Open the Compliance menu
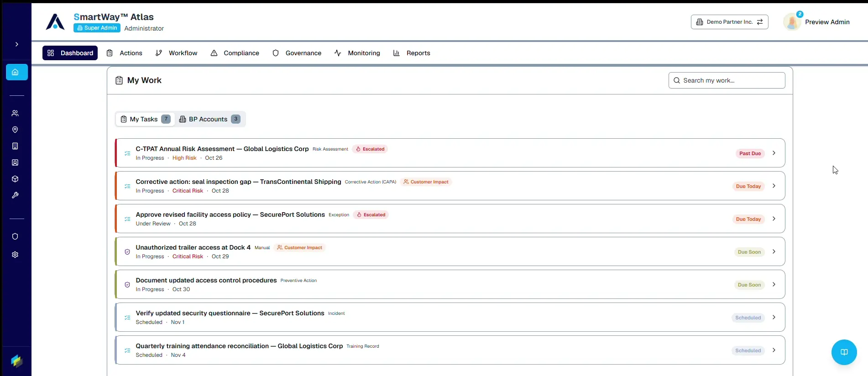 [x=235, y=53]
